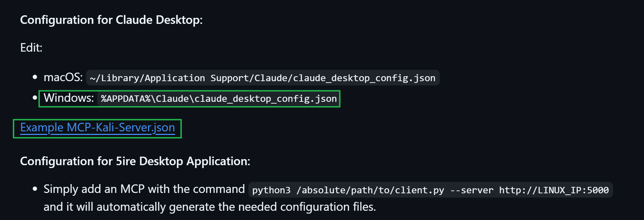The width and height of the screenshot is (644, 220).
Task: Click the bullet point before macOS
Action: (35, 77)
